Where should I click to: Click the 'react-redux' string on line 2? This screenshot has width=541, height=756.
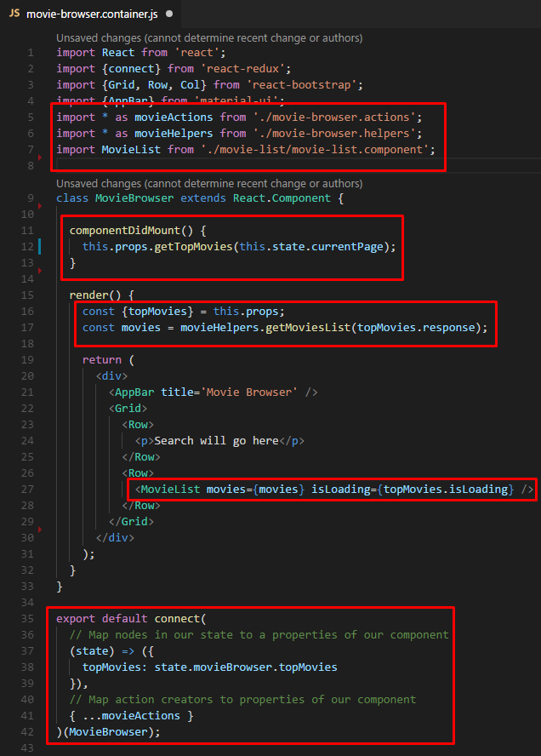[x=242, y=68]
